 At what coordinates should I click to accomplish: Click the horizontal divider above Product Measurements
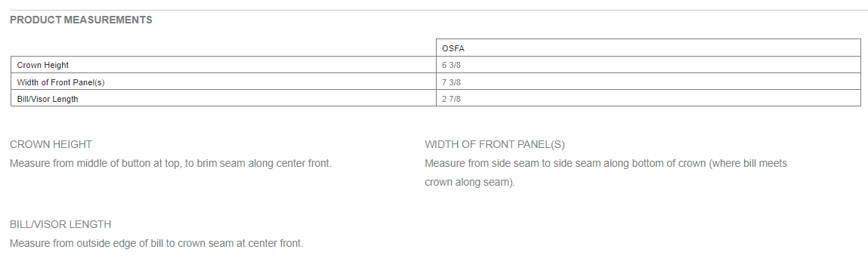(434, 10)
